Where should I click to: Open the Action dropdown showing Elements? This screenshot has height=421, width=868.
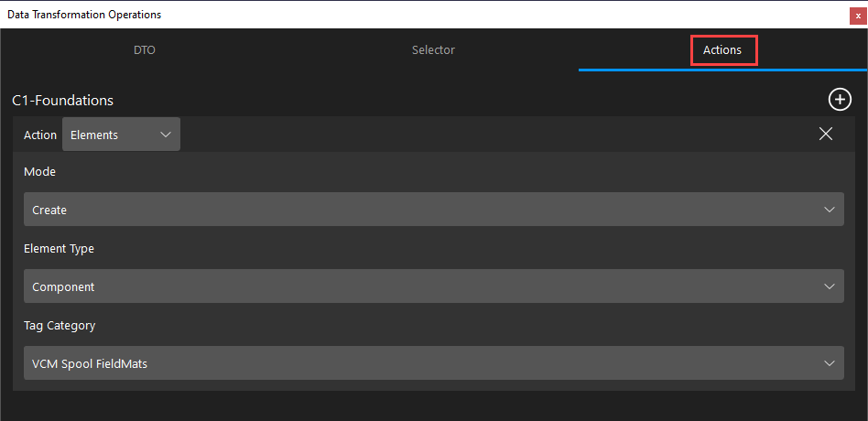tap(121, 135)
